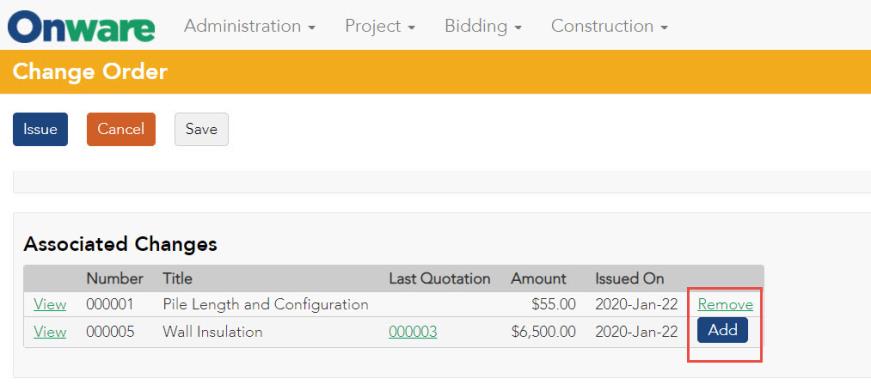Viewport: 871px width, 391px height.
Task: Remove the Pile Length and Configuration change
Action: (x=725, y=304)
